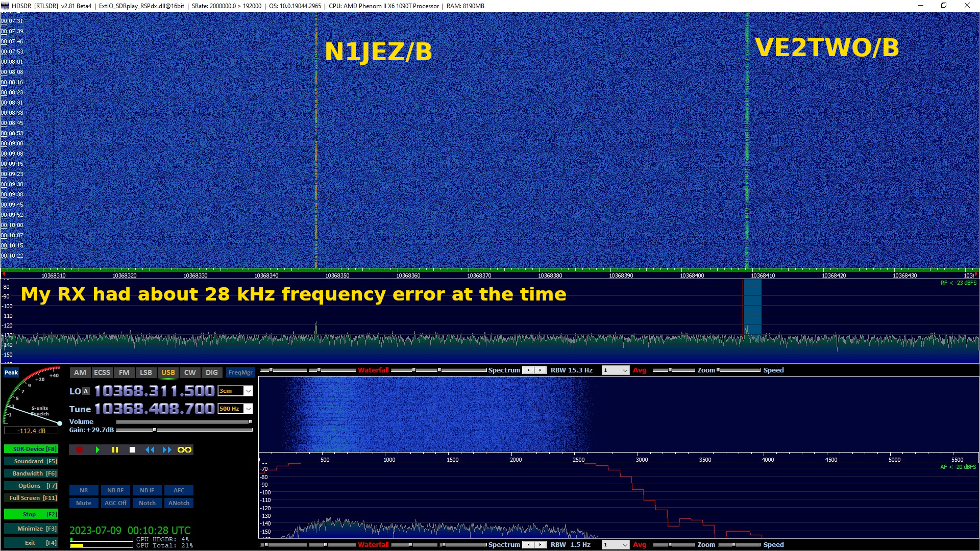Click the green play icon
This screenshot has height=551, width=980.
pyautogui.click(x=97, y=449)
